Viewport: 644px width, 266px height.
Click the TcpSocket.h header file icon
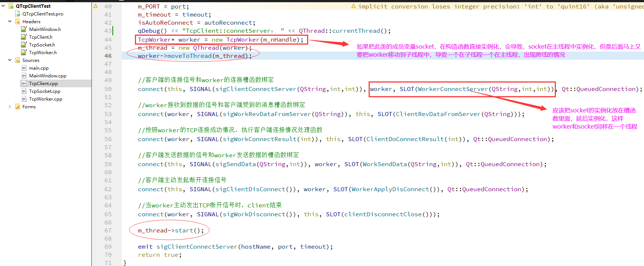coord(24,45)
